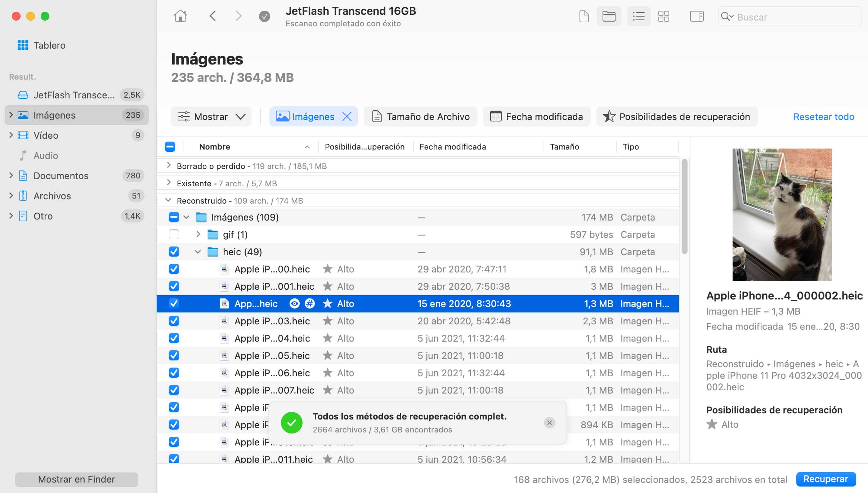Viewport: 868px width, 493px height.
Task: Click the green success check in notification
Action: (x=292, y=423)
